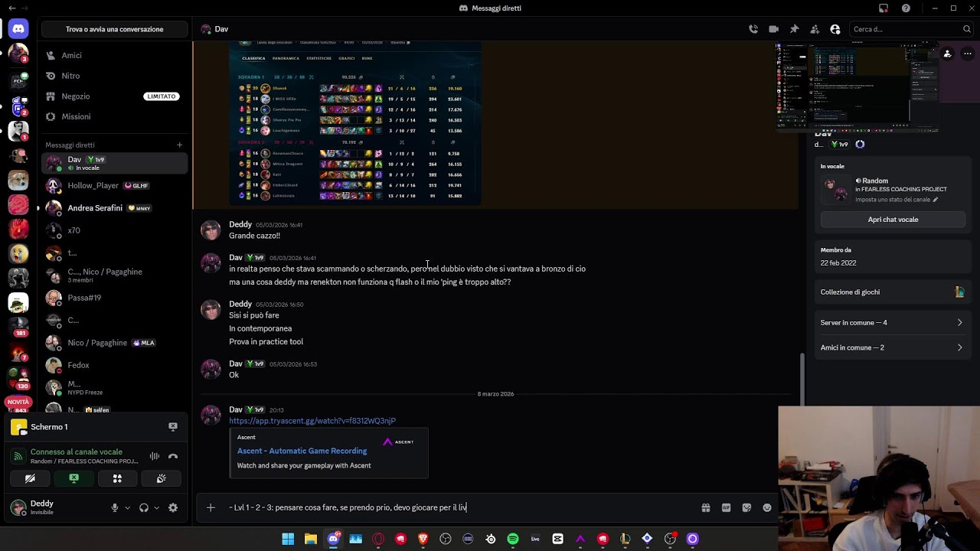Click Trova o avvia una conversazione
The height and width of the screenshot is (551, 980).
[114, 29]
